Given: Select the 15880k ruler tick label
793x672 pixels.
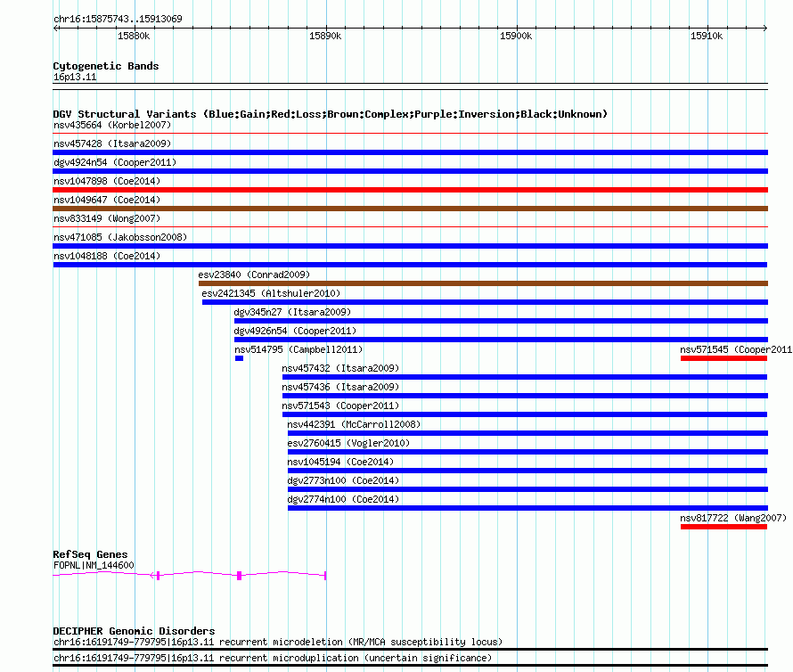Looking at the screenshot, I should click(x=134, y=36).
